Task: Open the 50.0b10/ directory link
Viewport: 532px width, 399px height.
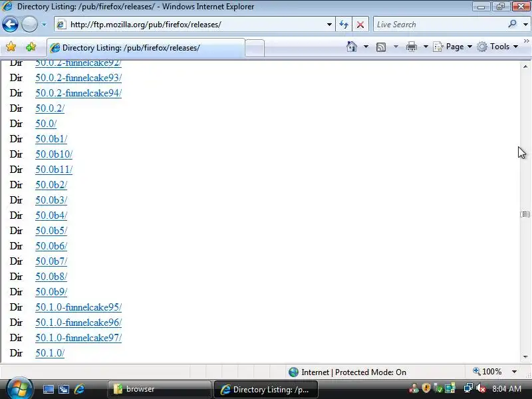Action: click(x=54, y=154)
